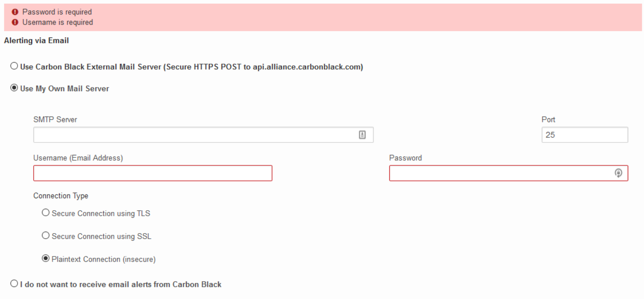Click the Username is required error message

58,22
